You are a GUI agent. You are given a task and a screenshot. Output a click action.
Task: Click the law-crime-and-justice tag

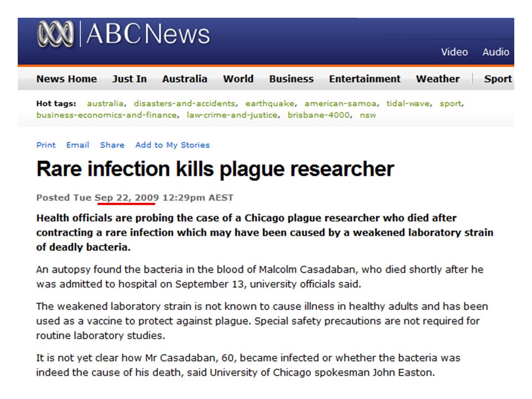point(232,115)
